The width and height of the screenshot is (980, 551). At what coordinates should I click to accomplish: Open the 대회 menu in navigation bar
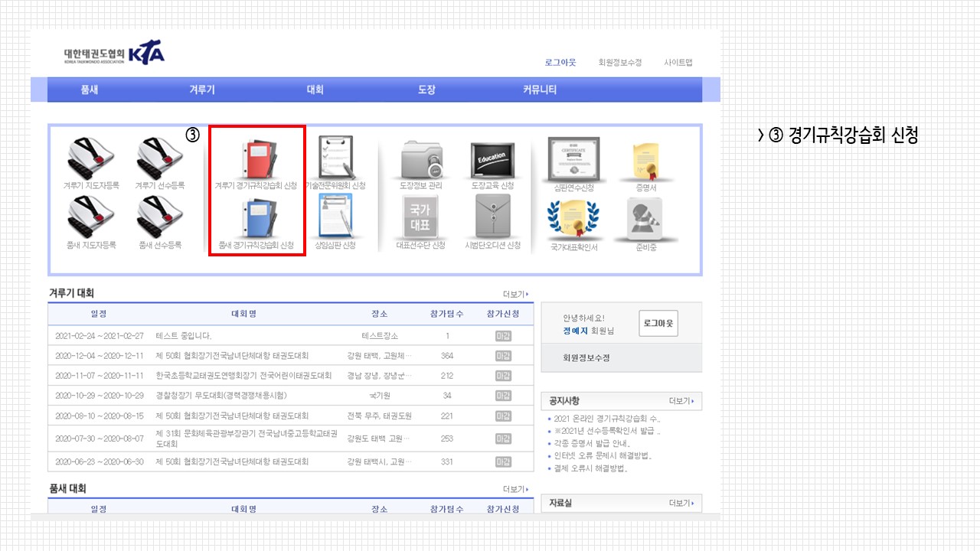(315, 90)
